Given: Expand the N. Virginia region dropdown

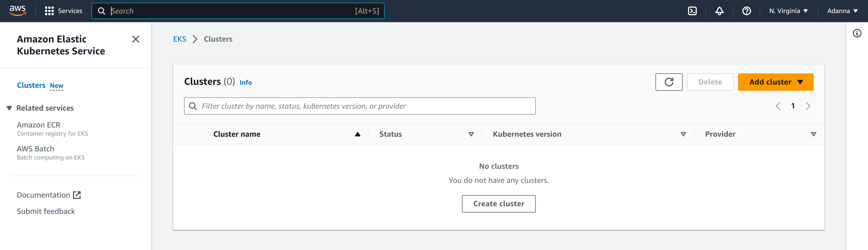Looking at the screenshot, I should 788,11.
